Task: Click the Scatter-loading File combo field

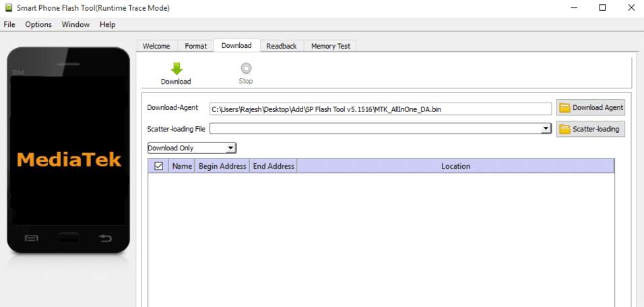Action: pos(381,129)
